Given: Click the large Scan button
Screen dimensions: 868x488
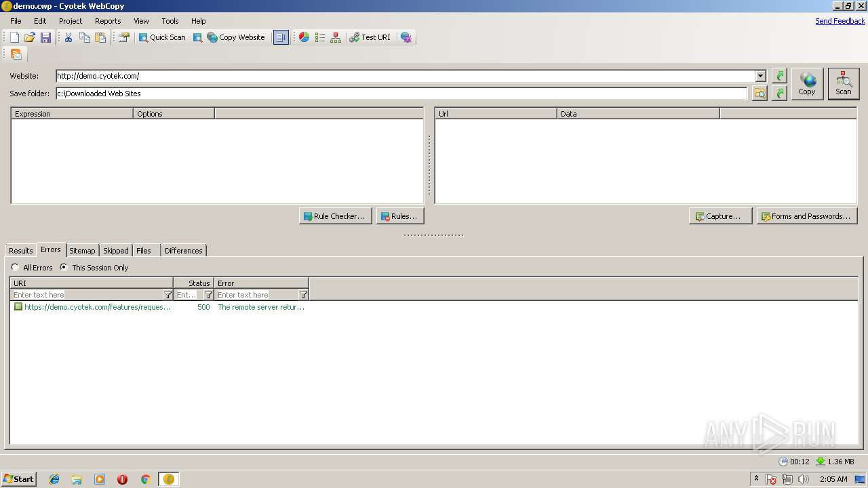Looking at the screenshot, I should pyautogui.click(x=844, y=84).
